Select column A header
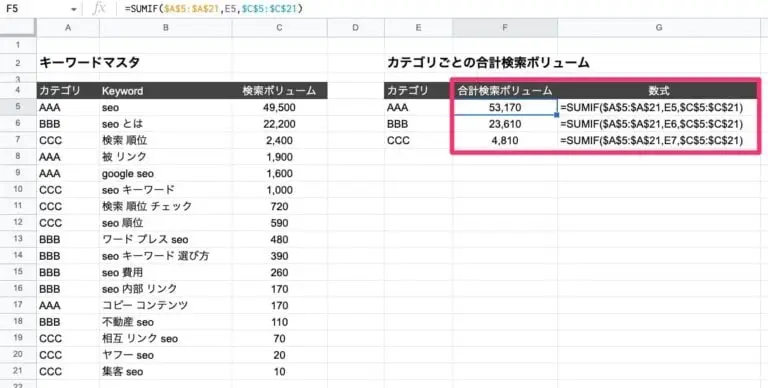The image size is (768, 388). (68, 28)
